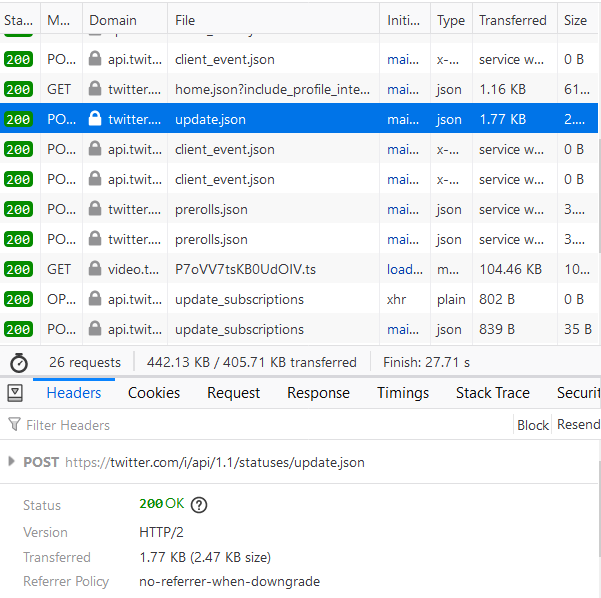
Task: Open the Request tab
Action: 233,393
